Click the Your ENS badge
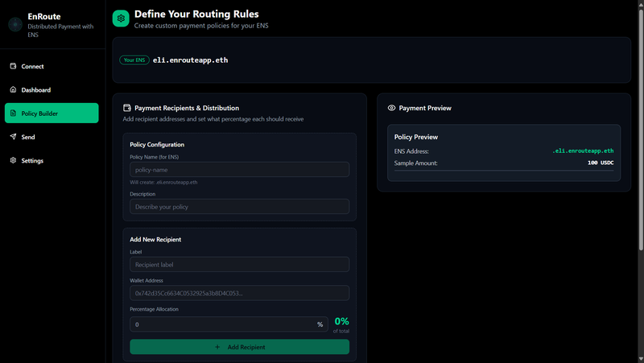This screenshot has height=363, width=644. (x=134, y=60)
